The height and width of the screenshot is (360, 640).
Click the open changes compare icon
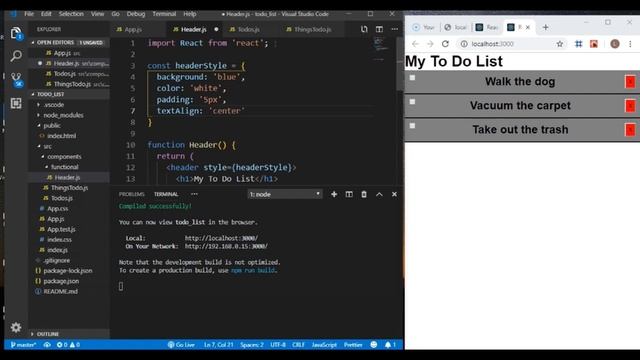(364, 29)
